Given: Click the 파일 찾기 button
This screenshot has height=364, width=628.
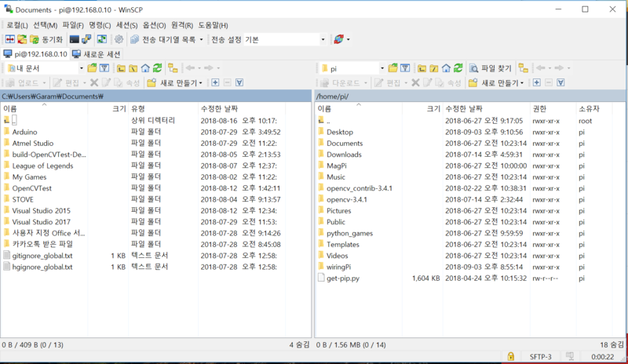Looking at the screenshot, I should [x=491, y=68].
